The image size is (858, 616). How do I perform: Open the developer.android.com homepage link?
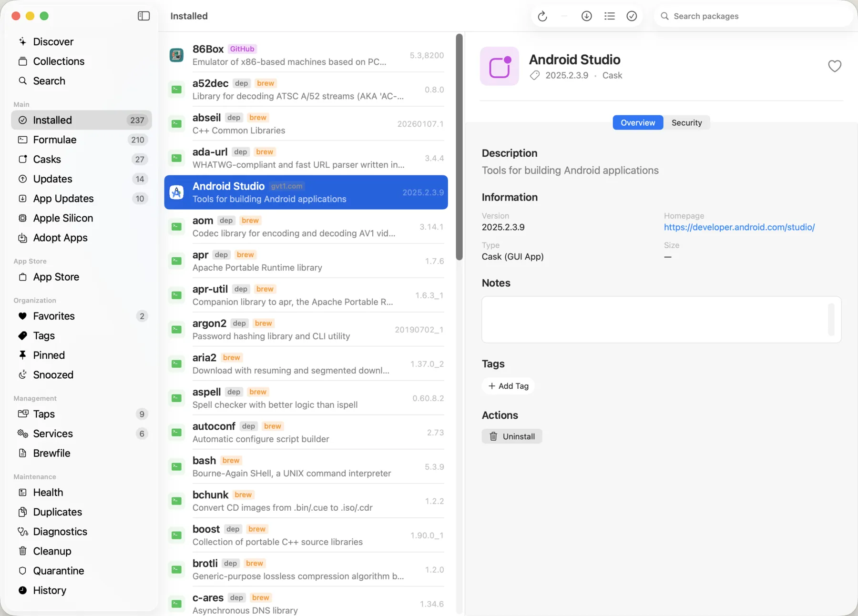pyautogui.click(x=739, y=227)
